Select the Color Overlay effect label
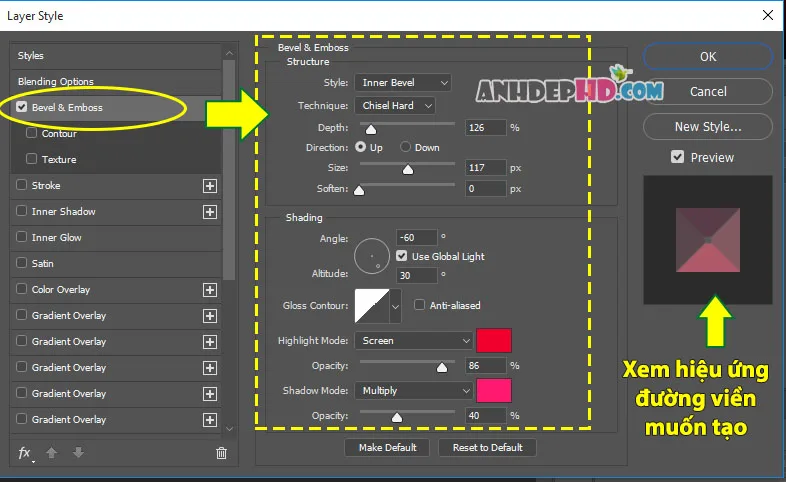The image size is (786, 482). pyautogui.click(x=61, y=290)
